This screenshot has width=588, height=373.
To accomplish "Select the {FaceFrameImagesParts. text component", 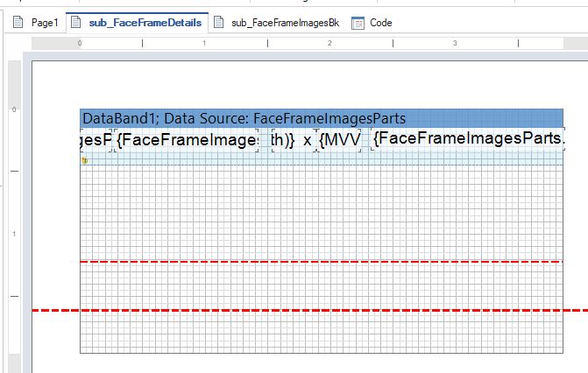I will click(x=468, y=138).
